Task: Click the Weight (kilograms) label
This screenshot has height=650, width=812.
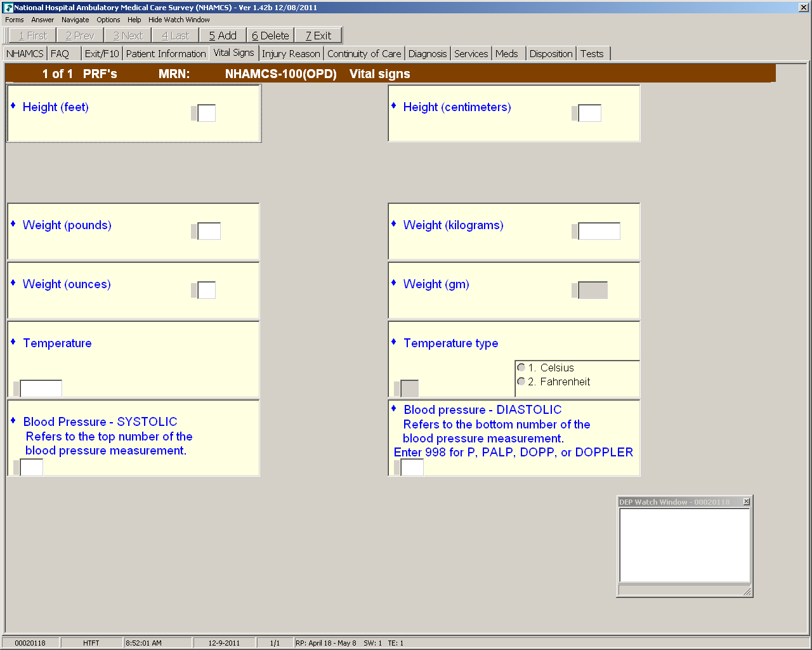Action: pyautogui.click(x=454, y=225)
